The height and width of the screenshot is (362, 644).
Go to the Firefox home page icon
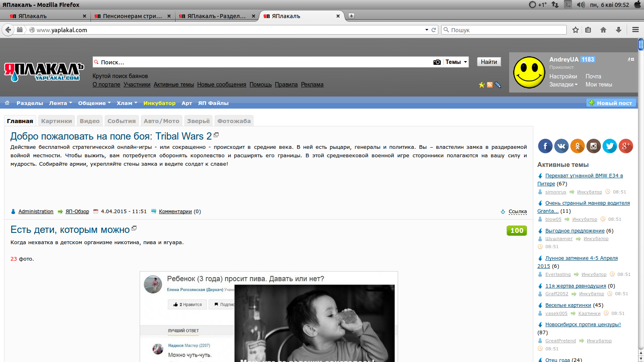click(603, 30)
